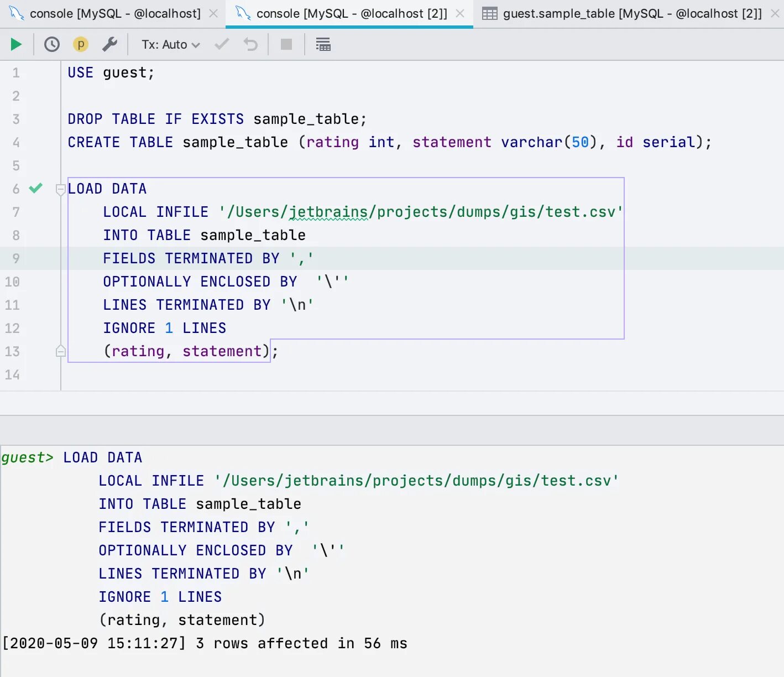Click the '3 rows affected in 56 ms' message
Viewport: 784px width, 677px height.
(x=301, y=643)
